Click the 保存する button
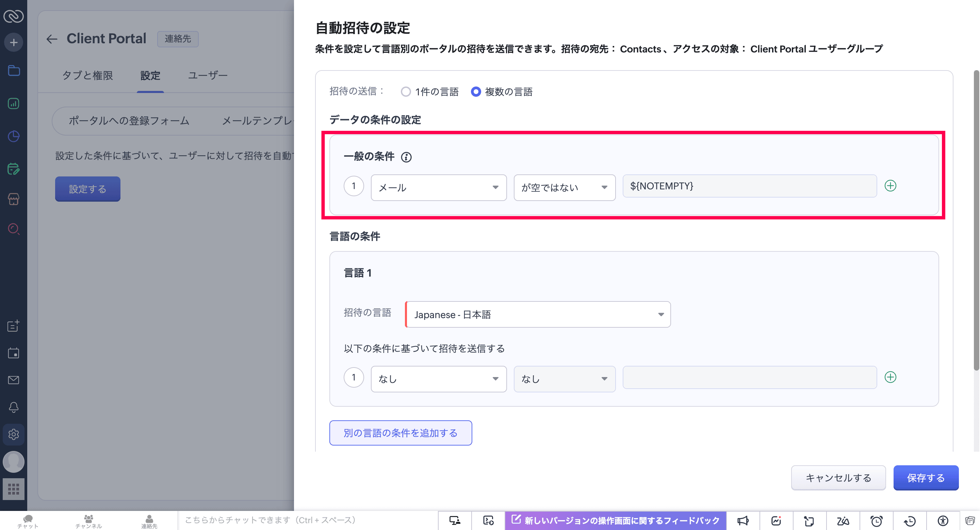The height and width of the screenshot is (530, 980). tap(926, 478)
